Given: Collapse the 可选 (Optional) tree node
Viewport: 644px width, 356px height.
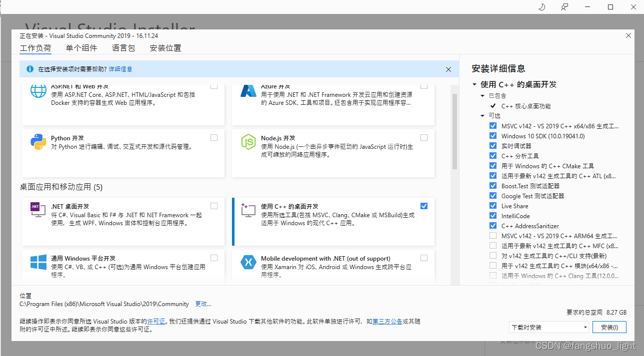Looking at the screenshot, I should (482, 116).
